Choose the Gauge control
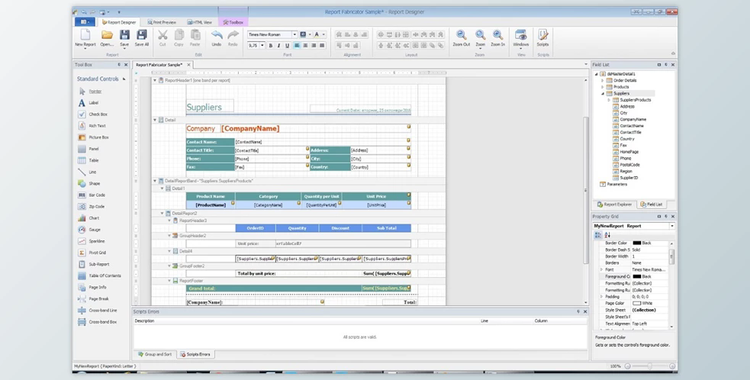This screenshot has height=380, width=750. (89, 229)
